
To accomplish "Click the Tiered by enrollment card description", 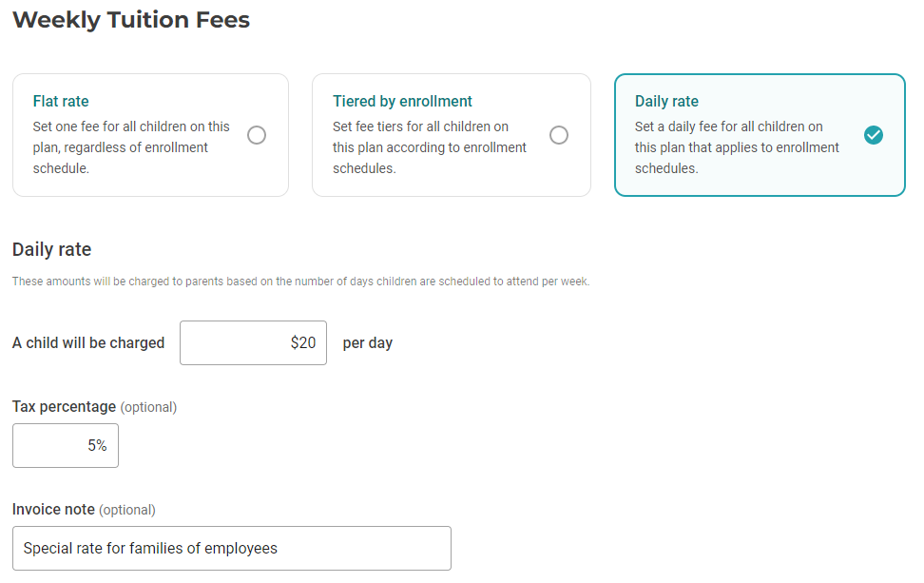I will click(x=431, y=147).
